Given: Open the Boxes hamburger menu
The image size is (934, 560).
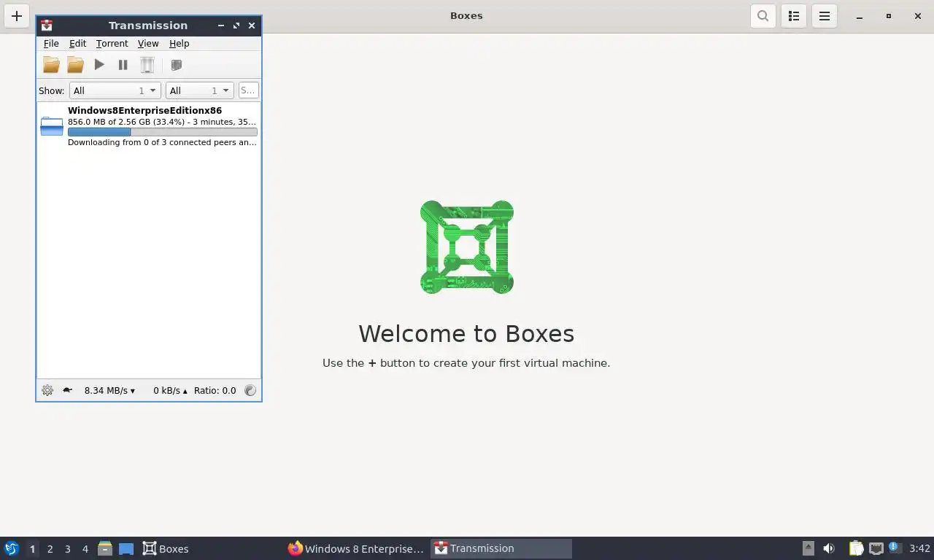Looking at the screenshot, I should [825, 16].
